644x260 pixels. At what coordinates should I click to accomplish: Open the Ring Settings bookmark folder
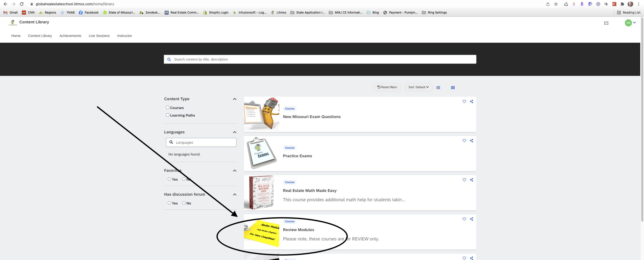pyautogui.click(x=434, y=13)
